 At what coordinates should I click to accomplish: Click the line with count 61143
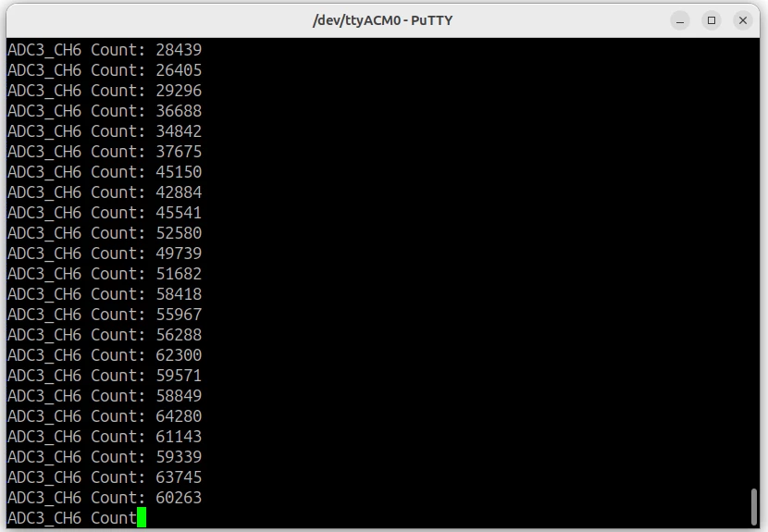click(x=105, y=436)
